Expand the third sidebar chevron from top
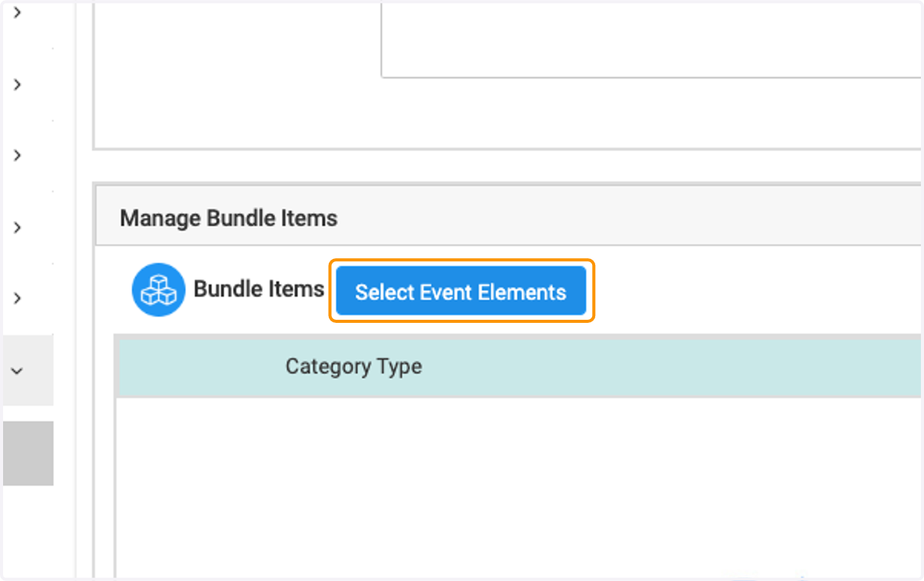The height and width of the screenshot is (581, 924). coord(17,155)
